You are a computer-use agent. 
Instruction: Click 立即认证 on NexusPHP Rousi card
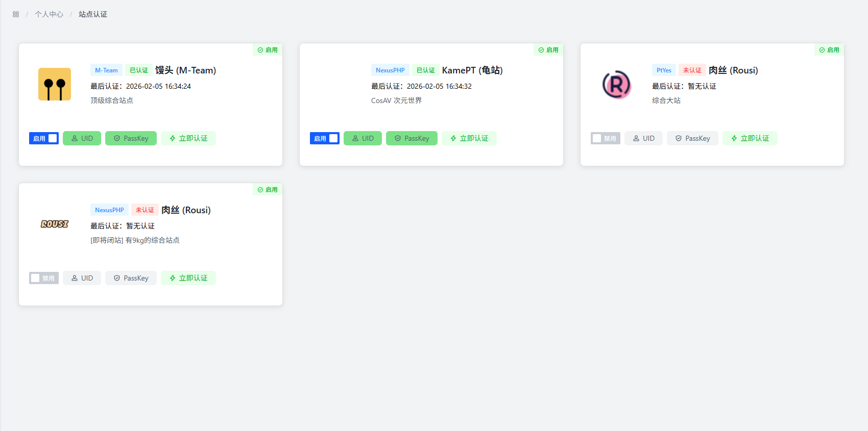[x=188, y=278]
